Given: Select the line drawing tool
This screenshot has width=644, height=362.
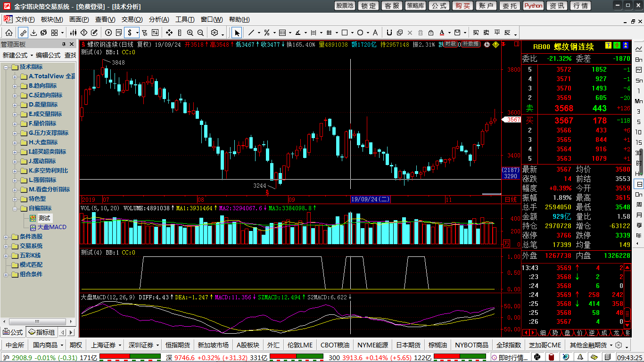Looking at the screenshot, I should click(251, 33).
